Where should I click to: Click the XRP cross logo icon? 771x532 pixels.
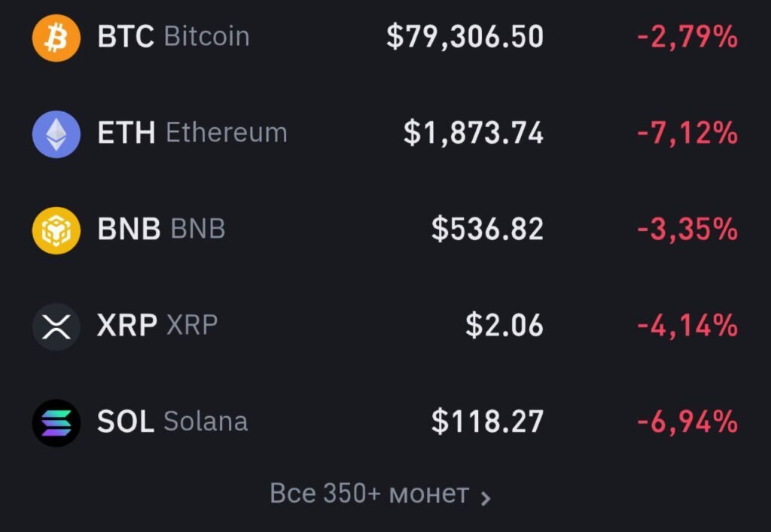pos(56,326)
